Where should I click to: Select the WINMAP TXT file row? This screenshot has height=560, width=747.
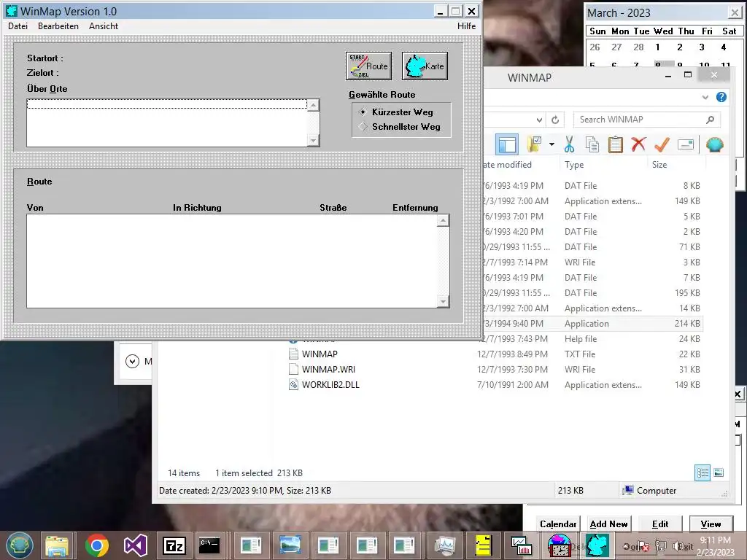pos(495,354)
